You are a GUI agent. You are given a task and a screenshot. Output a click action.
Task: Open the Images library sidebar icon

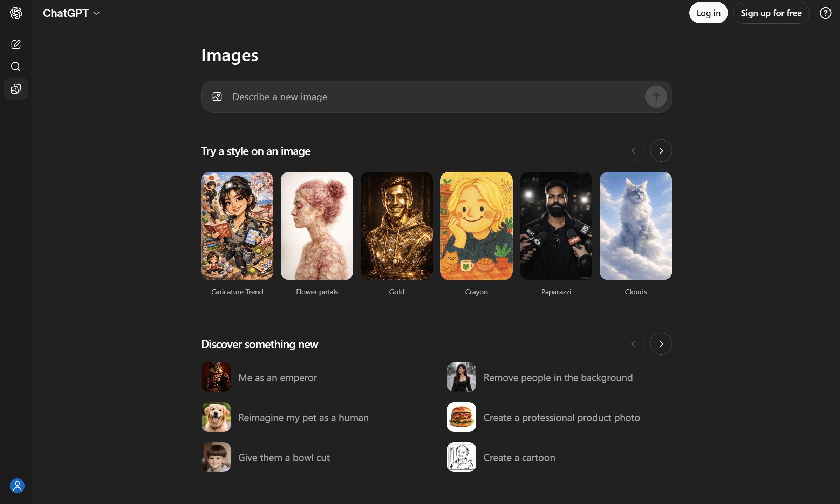coord(16,89)
